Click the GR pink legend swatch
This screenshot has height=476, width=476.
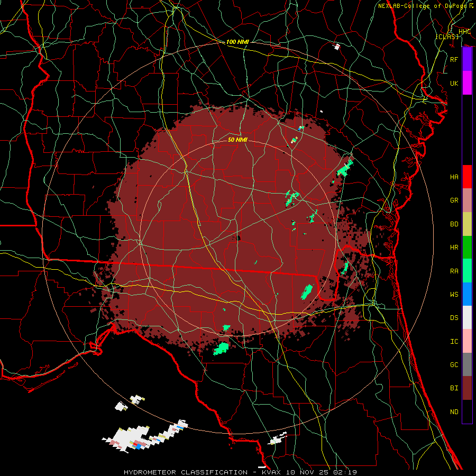[x=467, y=200]
